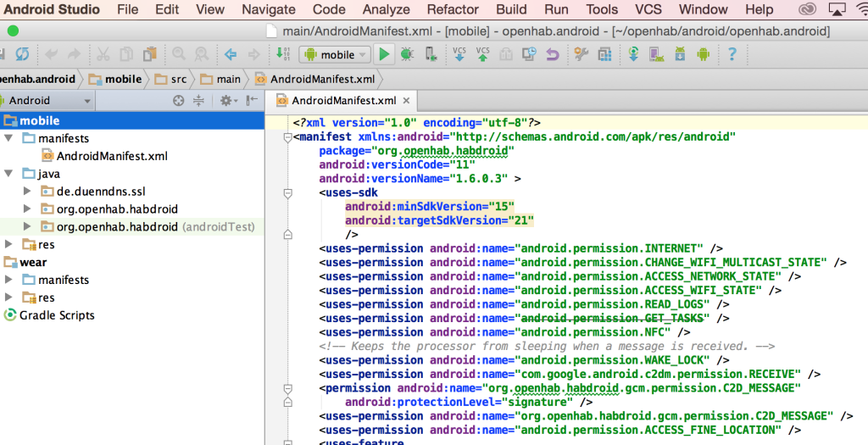Viewport: 868px width, 445px height.
Task: Open the Refactor menu
Action: click(x=453, y=9)
